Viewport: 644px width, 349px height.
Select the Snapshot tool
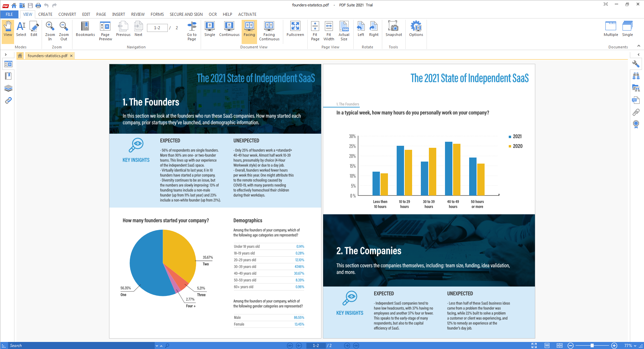(x=393, y=30)
